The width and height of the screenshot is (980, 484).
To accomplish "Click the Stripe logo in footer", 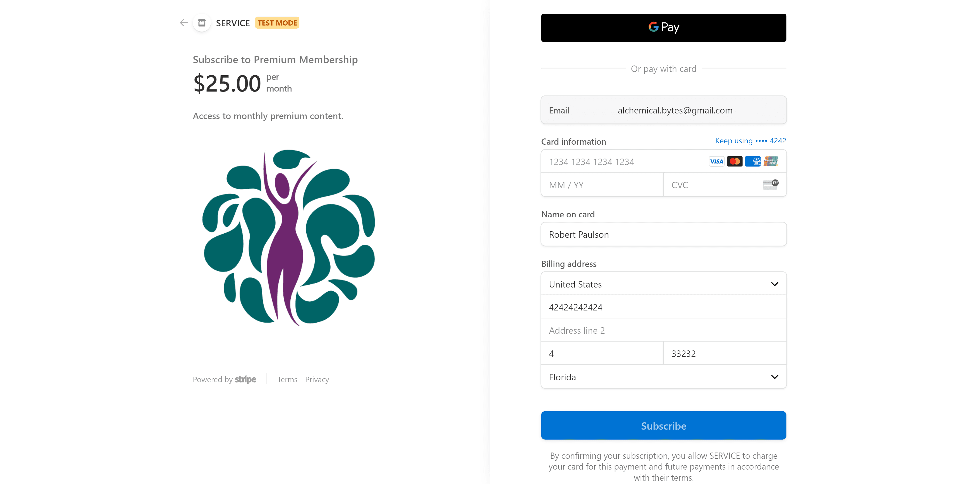I will click(245, 380).
